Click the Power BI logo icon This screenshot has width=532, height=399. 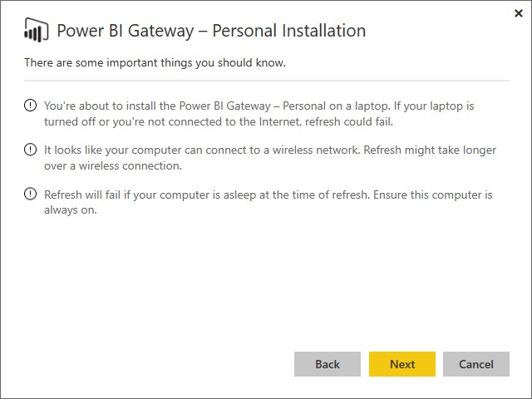pos(35,31)
